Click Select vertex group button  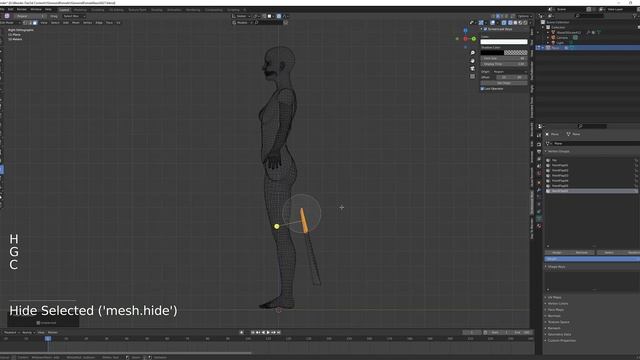(609, 253)
